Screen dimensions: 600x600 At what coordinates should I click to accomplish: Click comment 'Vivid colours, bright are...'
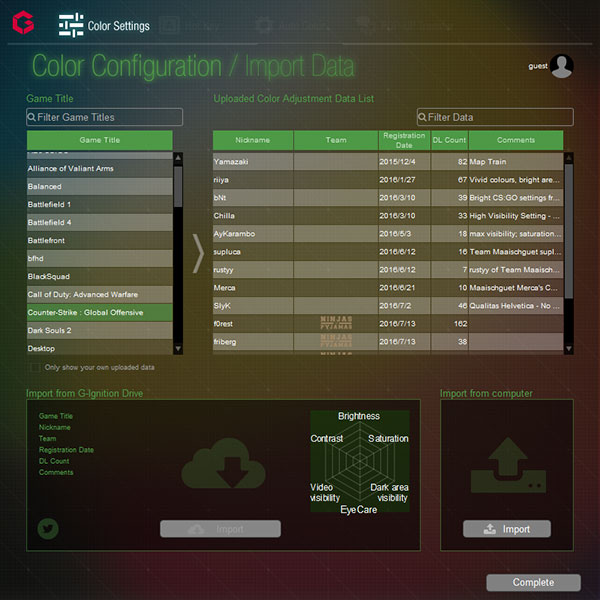(514, 179)
